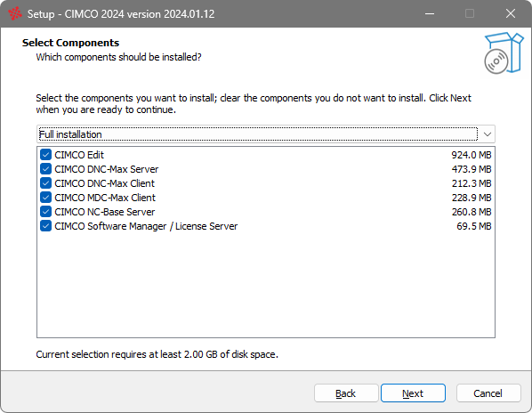Screen dimensions: 532x413
Task: Select the CIMCO Edit list row label
Action: 79,155
